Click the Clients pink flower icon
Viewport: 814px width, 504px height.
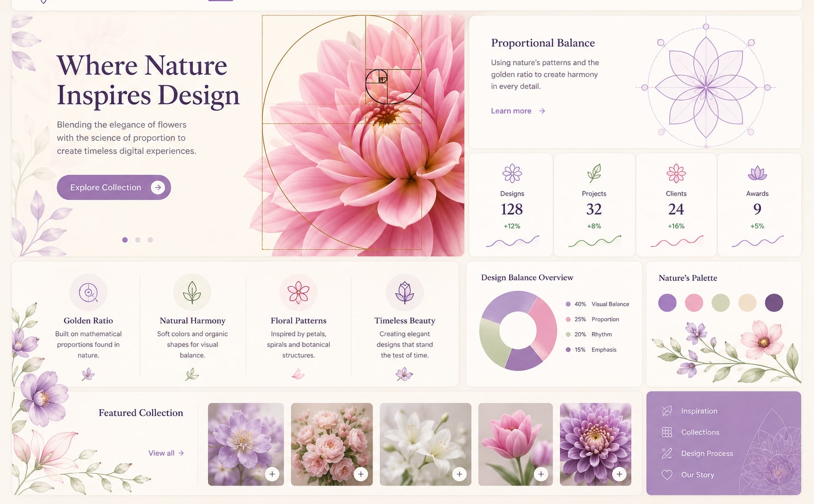pyautogui.click(x=676, y=173)
